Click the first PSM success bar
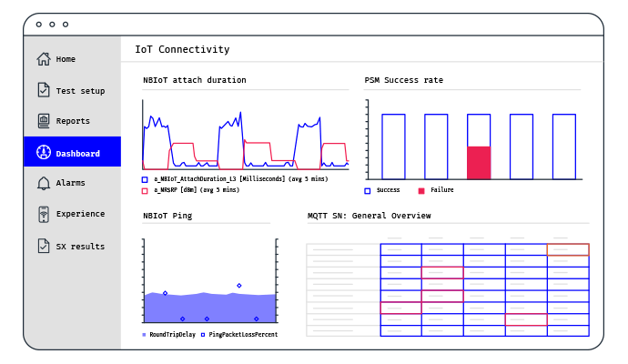Viewport: 628px width, 364px height. click(x=393, y=147)
